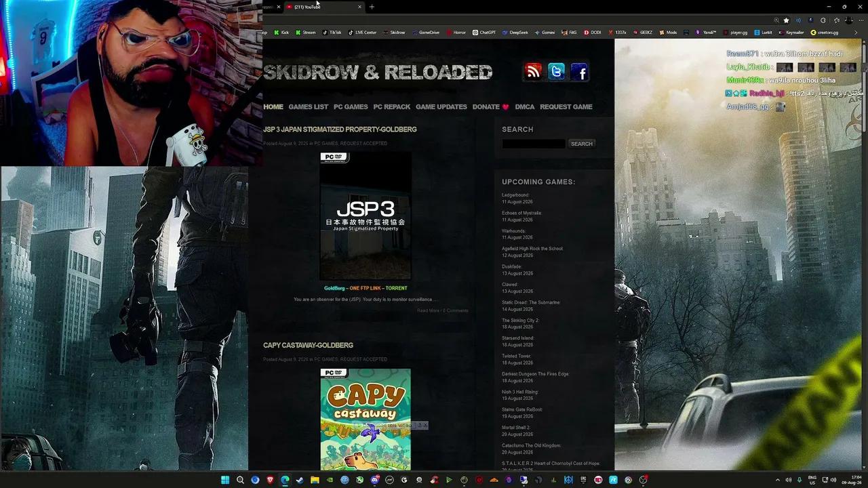The height and width of the screenshot is (488, 868).
Task: Open the Lurkit bookmark
Action: tap(763, 33)
